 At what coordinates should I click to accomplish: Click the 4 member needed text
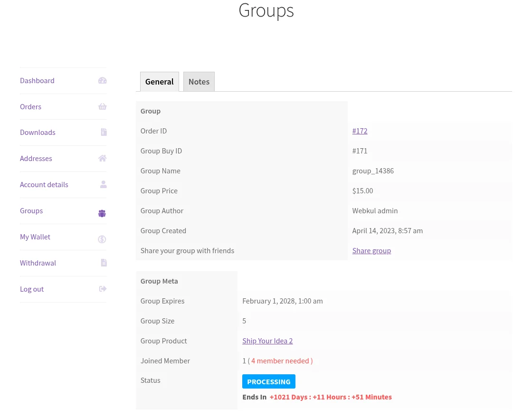282,361
